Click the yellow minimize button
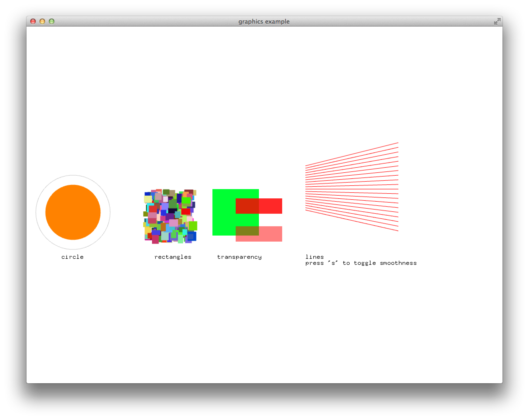This screenshot has height=420, width=529. pyautogui.click(x=42, y=22)
